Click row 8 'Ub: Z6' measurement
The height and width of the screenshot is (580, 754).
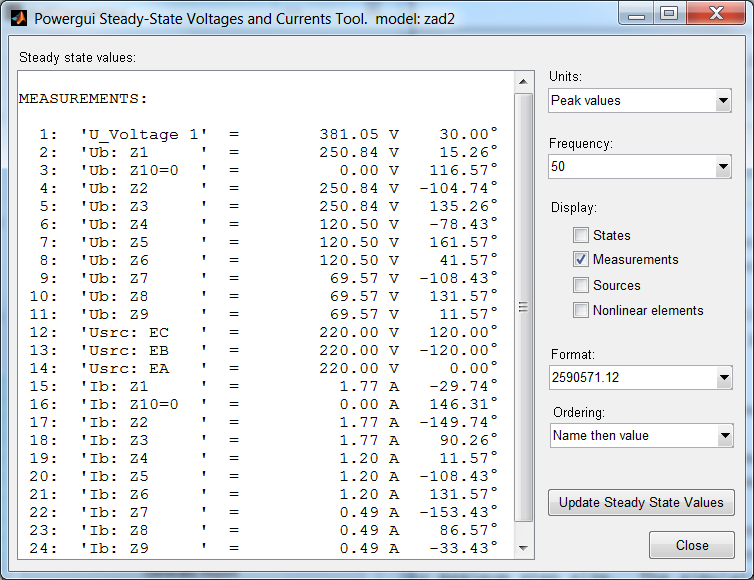click(268, 261)
